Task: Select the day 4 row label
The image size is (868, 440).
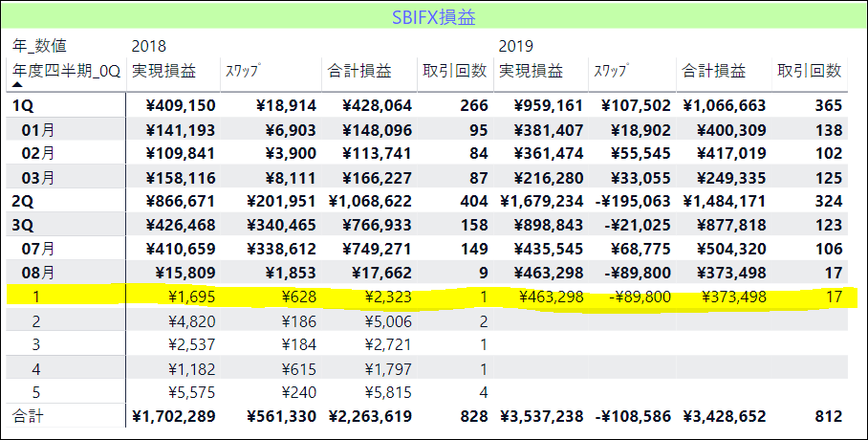Action: (36, 368)
